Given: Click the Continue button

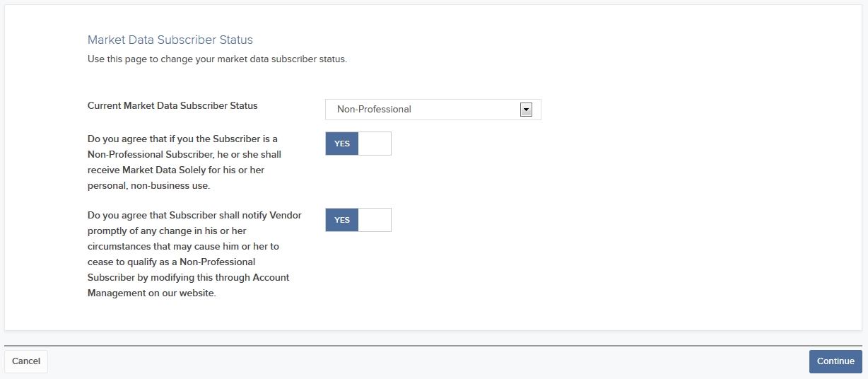Looking at the screenshot, I should (x=835, y=361).
